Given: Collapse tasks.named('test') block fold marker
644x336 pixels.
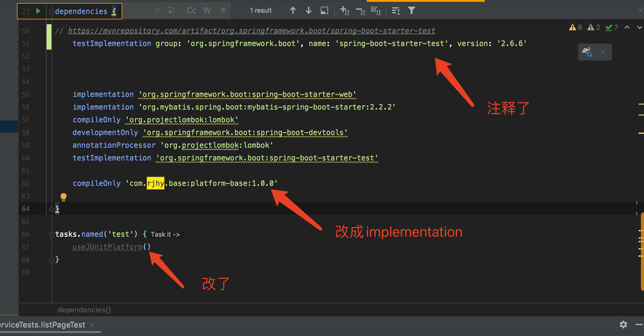Looking at the screenshot, I should point(51,234).
